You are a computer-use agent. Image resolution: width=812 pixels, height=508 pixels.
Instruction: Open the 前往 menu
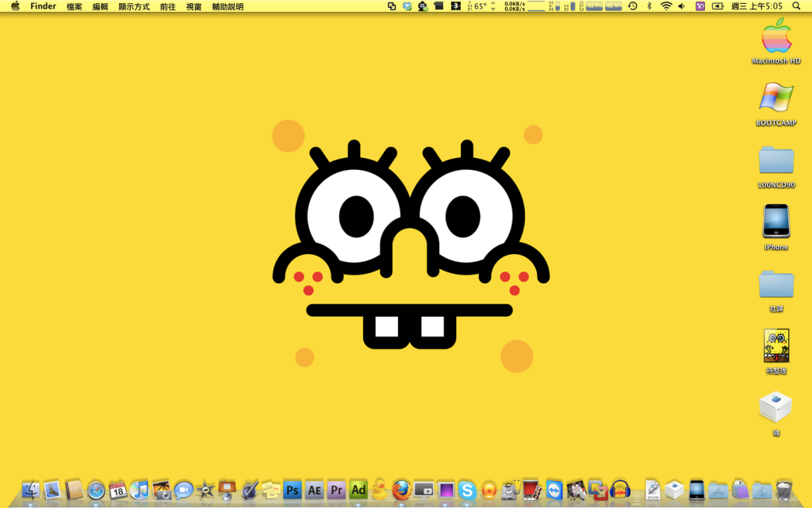(x=168, y=6)
